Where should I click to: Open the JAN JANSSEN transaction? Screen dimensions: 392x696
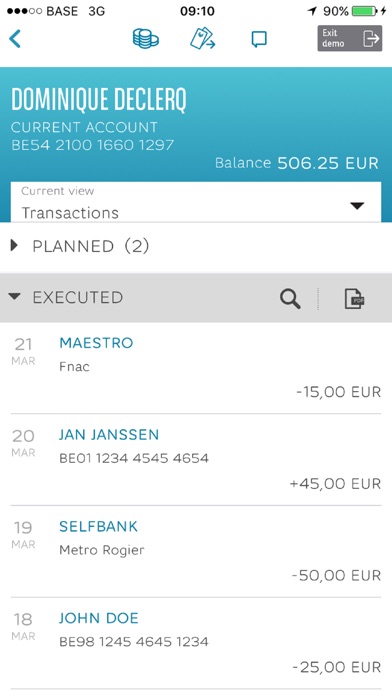[x=196, y=459]
